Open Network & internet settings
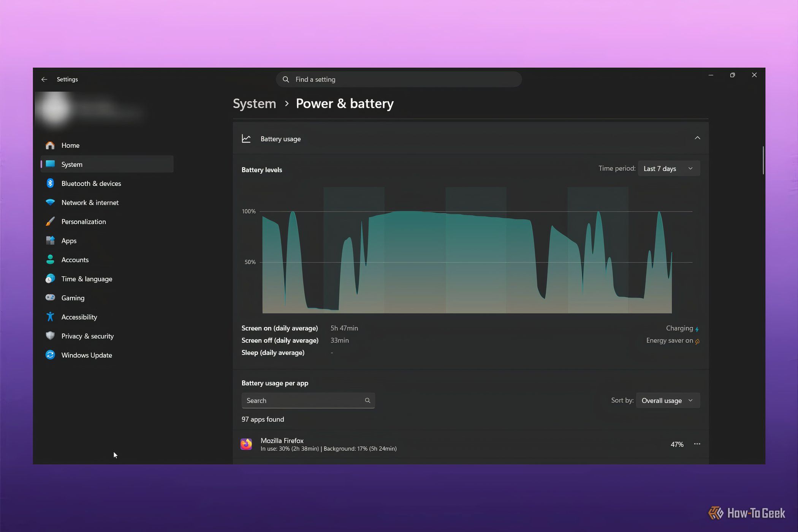 (x=107, y=202)
